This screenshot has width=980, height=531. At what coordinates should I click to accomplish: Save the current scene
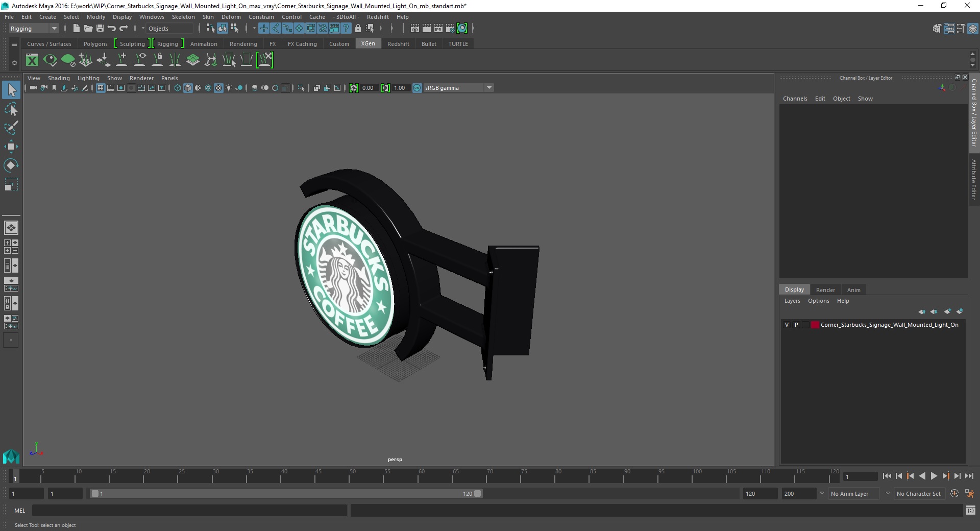pyautogui.click(x=100, y=29)
